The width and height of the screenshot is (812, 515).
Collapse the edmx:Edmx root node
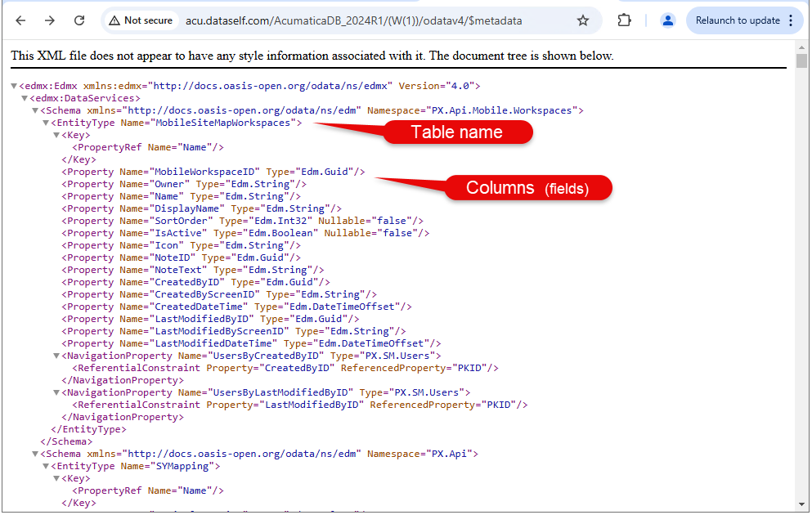(14, 86)
